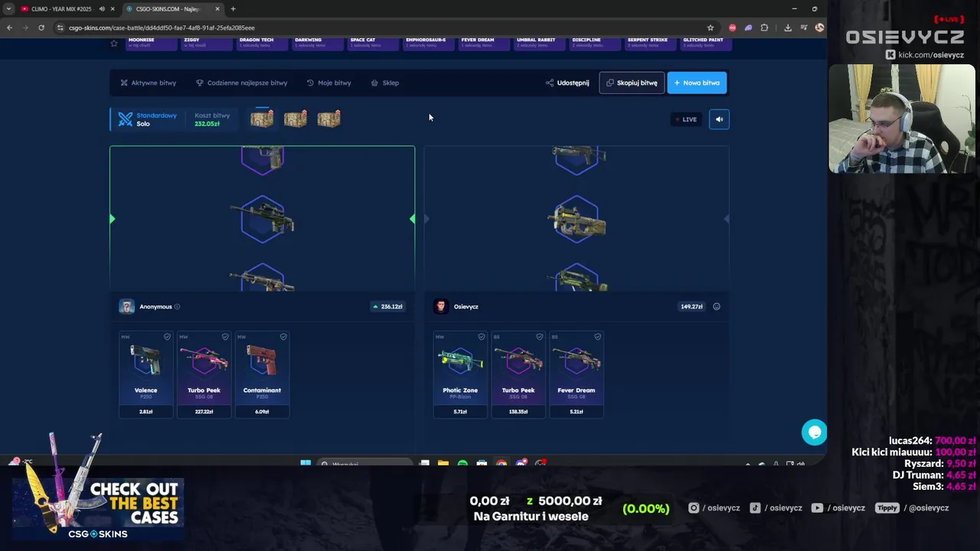This screenshot has height=551, width=980.
Task: Click the info icon next to Anonymous
Action: [x=177, y=307]
